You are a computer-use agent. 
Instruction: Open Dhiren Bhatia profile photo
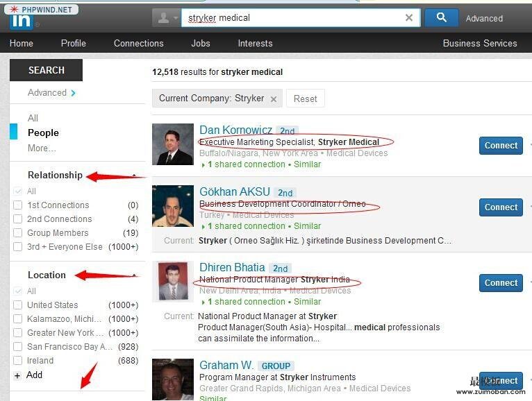[173, 282]
